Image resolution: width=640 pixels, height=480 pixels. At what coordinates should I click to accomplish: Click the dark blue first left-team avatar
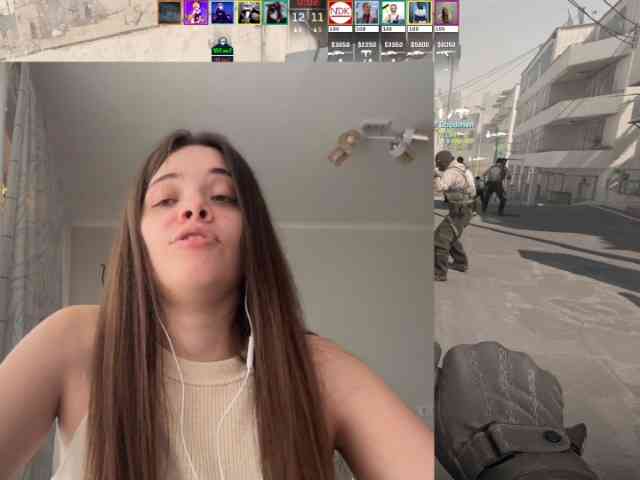[169, 13]
